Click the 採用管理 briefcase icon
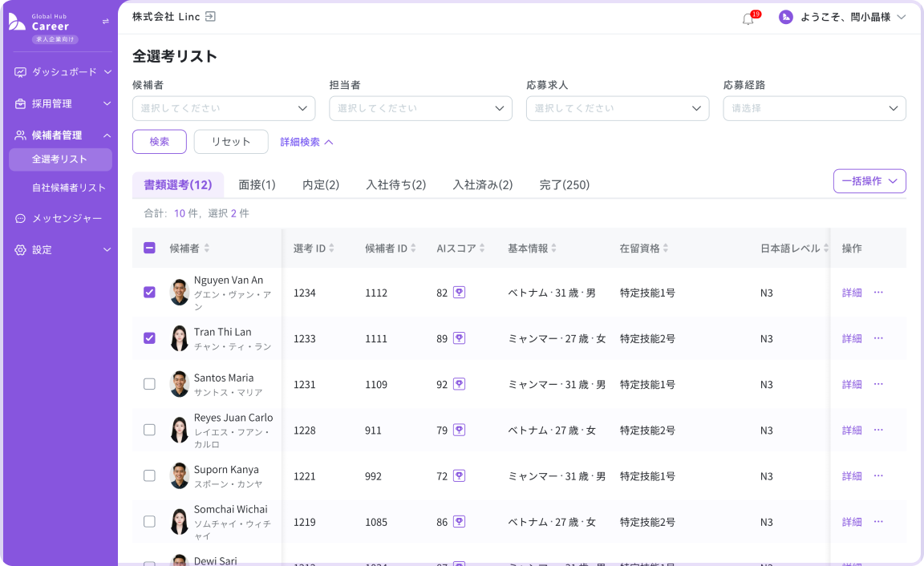Screen dimensions: 924x566 tap(20, 103)
